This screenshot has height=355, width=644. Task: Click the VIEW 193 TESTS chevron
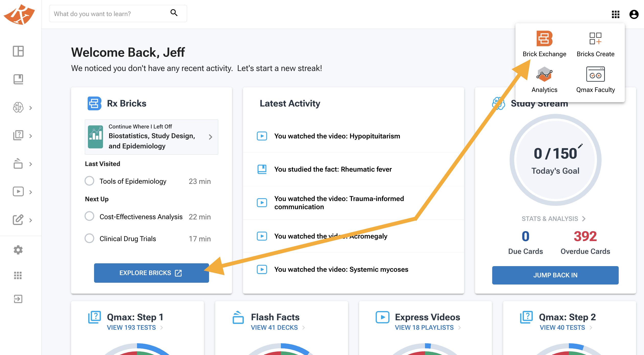[162, 328]
